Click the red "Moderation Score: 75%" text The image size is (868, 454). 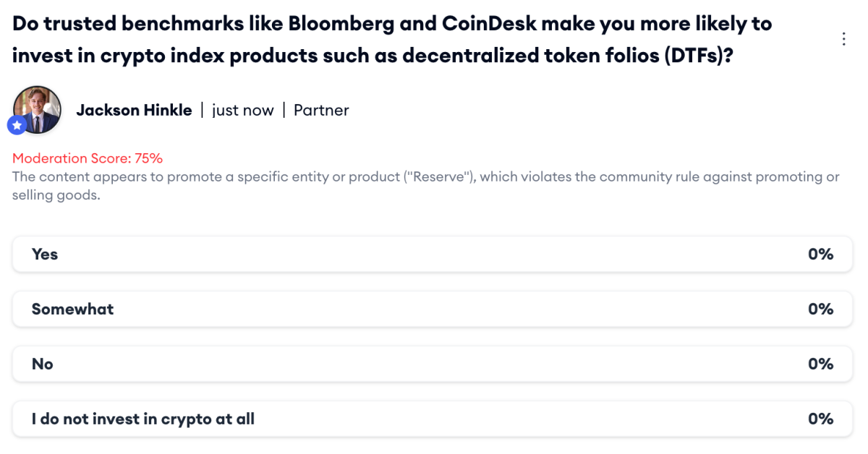click(x=87, y=158)
